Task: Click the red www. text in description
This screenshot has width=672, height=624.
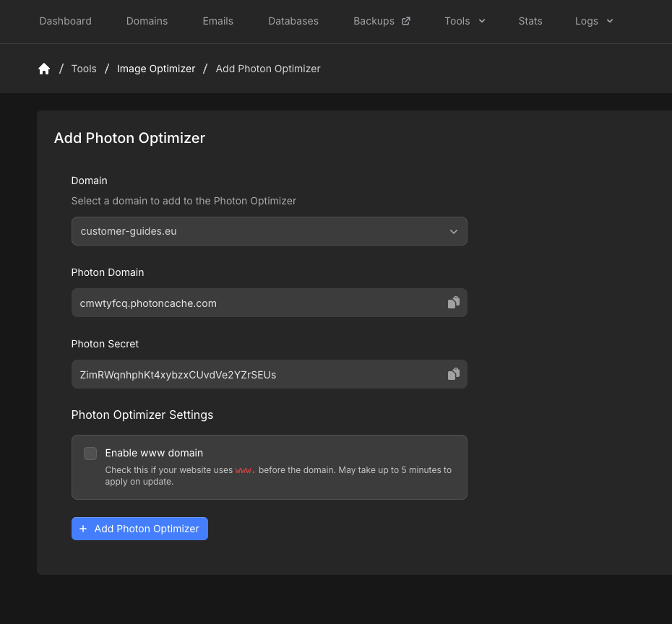Action: tap(245, 470)
